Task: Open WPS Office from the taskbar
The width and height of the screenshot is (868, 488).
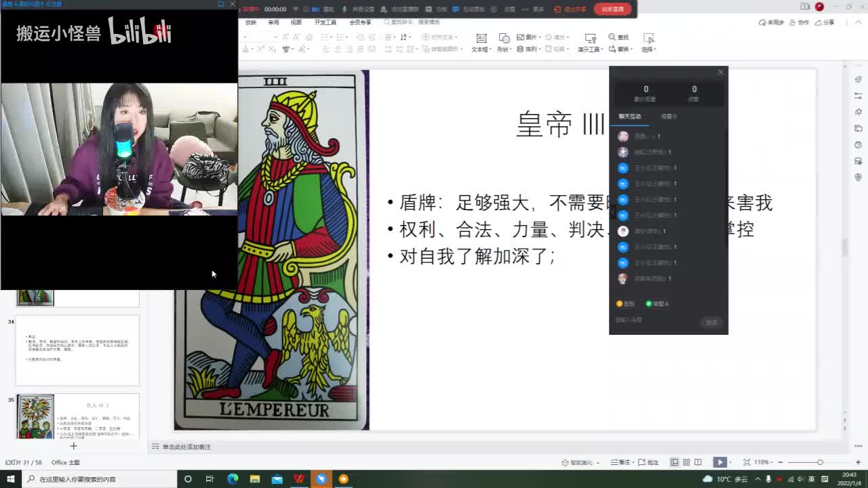Action: point(299,479)
